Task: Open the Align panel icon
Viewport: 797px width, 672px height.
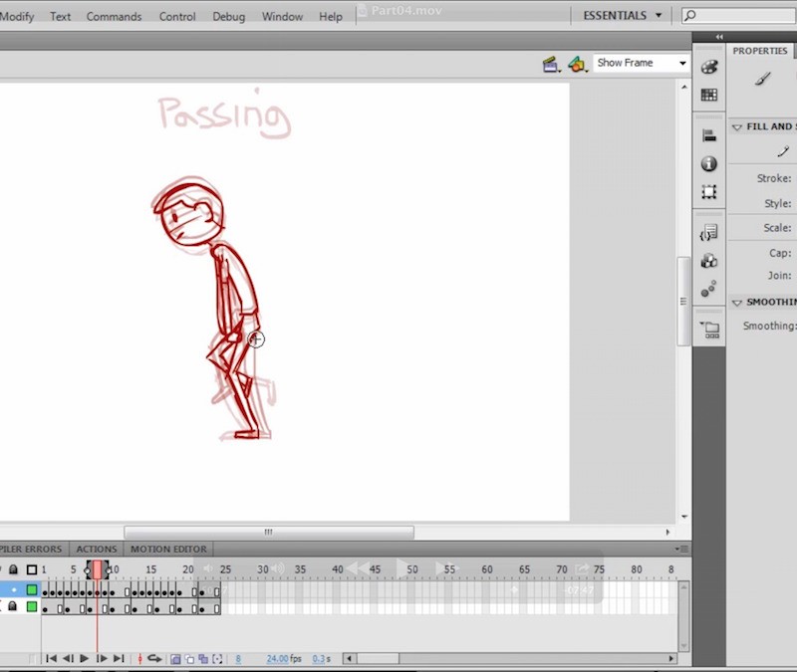Action: coord(708,135)
